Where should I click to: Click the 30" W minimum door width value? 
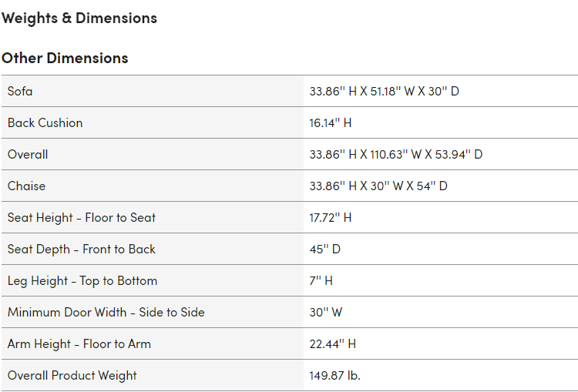click(326, 312)
